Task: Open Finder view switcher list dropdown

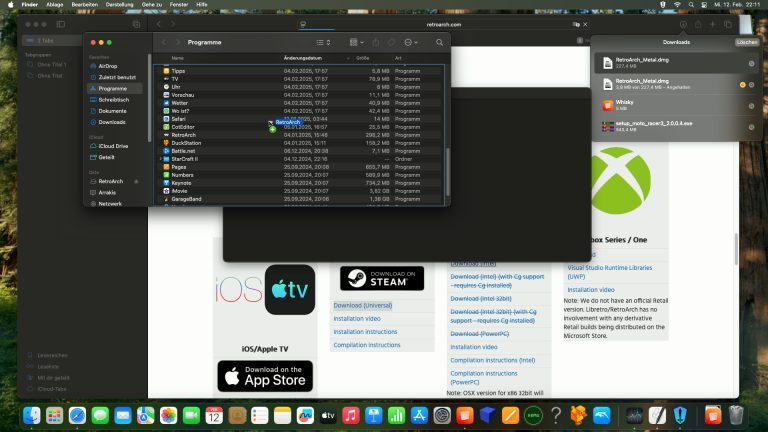Action: click(323, 43)
